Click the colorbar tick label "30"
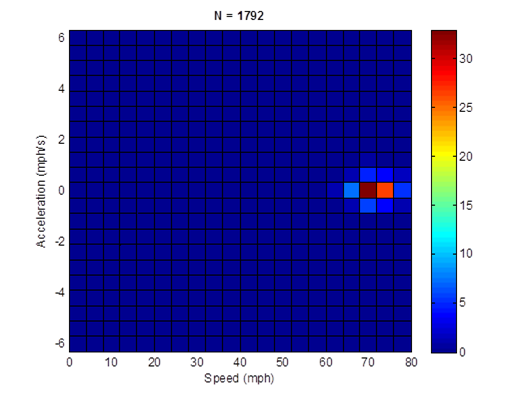The height and width of the screenshot is (395, 528). pyautogui.click(x=466, y=59)
